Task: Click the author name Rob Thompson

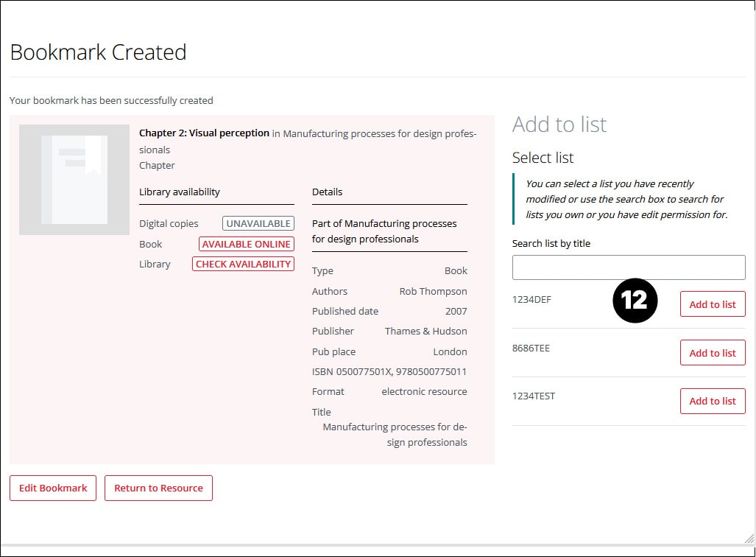Action: [433, 291]
